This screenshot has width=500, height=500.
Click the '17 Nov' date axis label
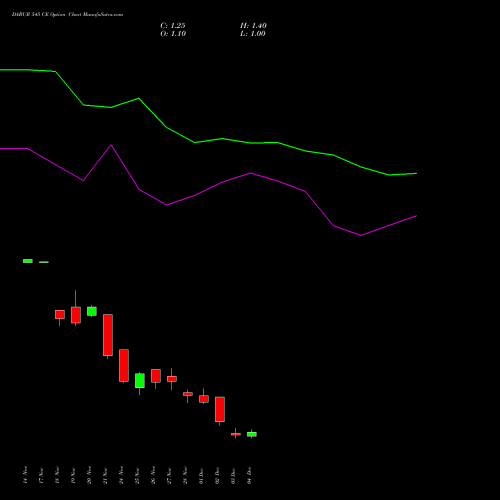[41, 475]
